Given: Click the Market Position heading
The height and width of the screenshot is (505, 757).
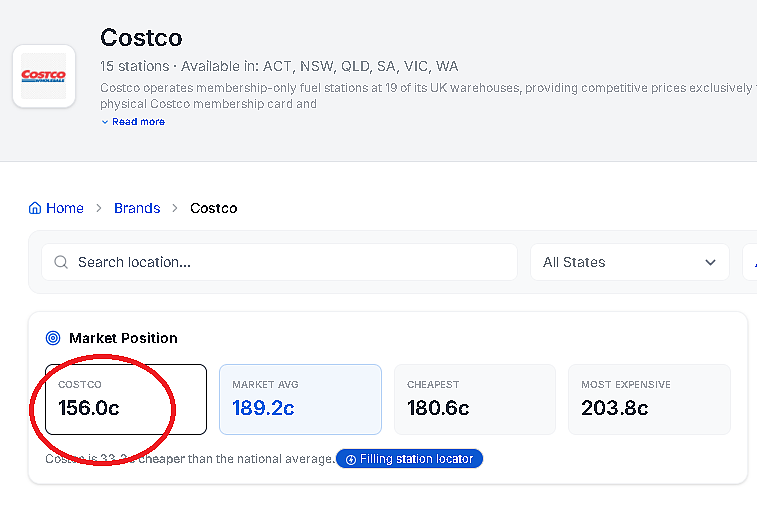Looking at the screenshot, I should [123, 338].
